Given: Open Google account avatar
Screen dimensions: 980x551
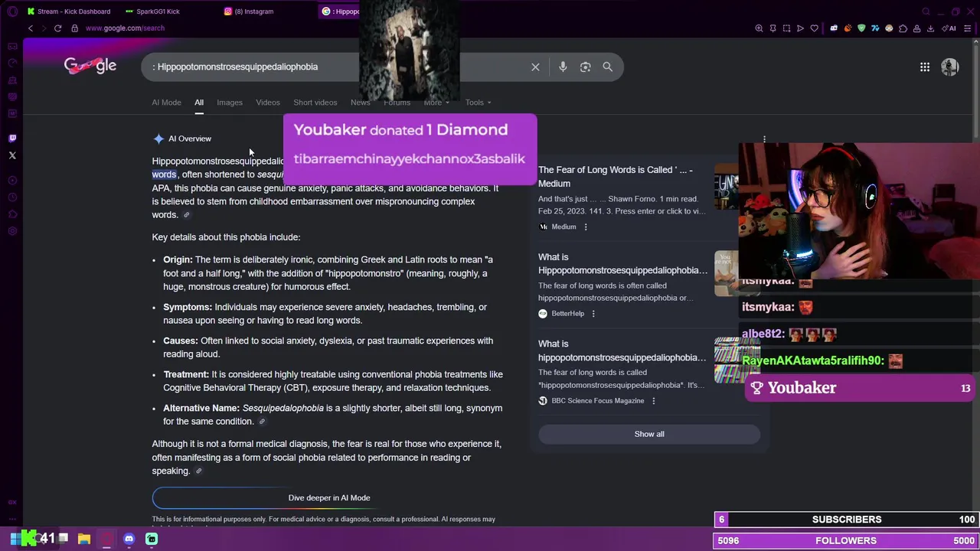Looking at the screenshot, I should point(950,67).
